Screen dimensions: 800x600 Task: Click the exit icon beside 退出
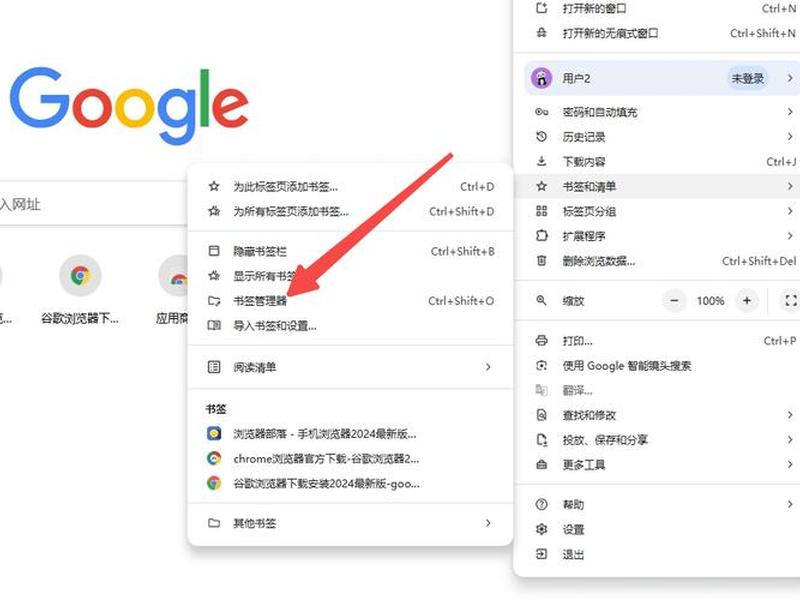coord(541,554)
